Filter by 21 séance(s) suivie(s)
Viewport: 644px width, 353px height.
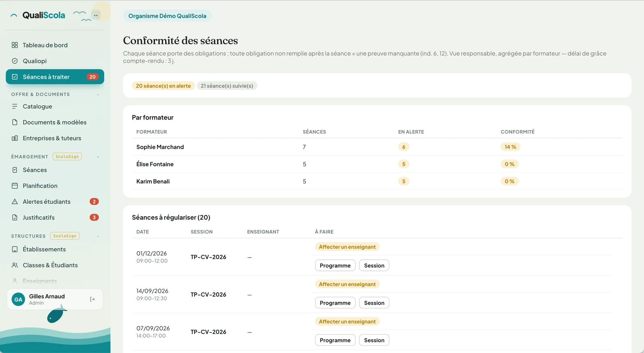coord(227,86)
